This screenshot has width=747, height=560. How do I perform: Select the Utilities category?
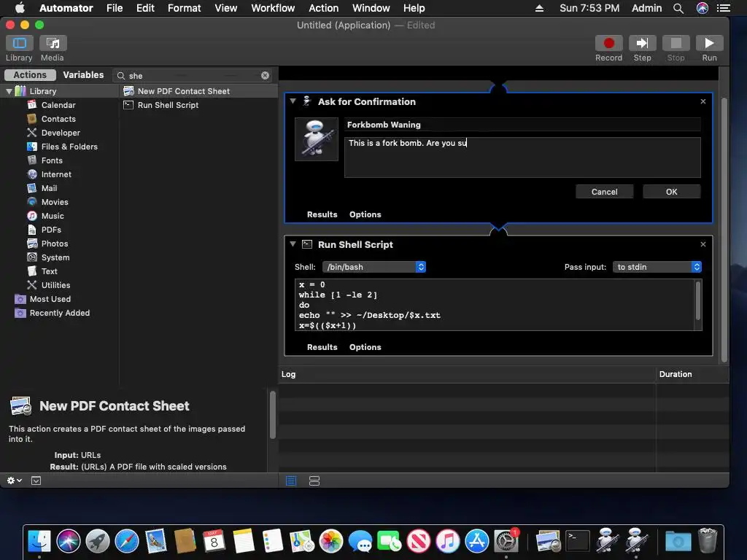(55, 285)
